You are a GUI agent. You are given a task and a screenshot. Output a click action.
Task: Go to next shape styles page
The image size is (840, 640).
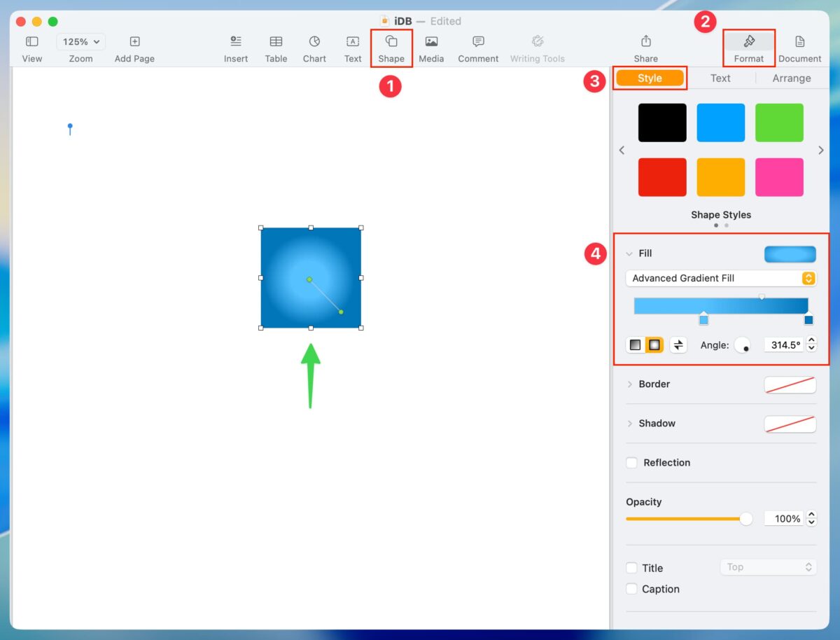point(821,150)
